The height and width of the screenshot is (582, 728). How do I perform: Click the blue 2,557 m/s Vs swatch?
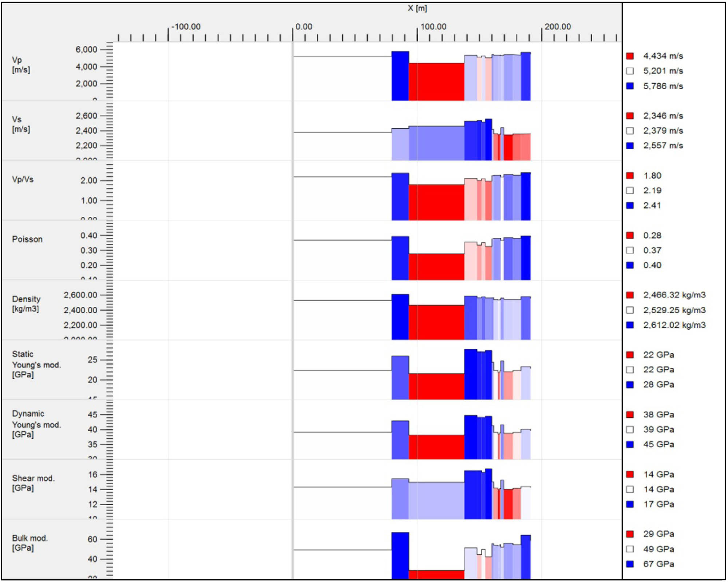(630, 146)
